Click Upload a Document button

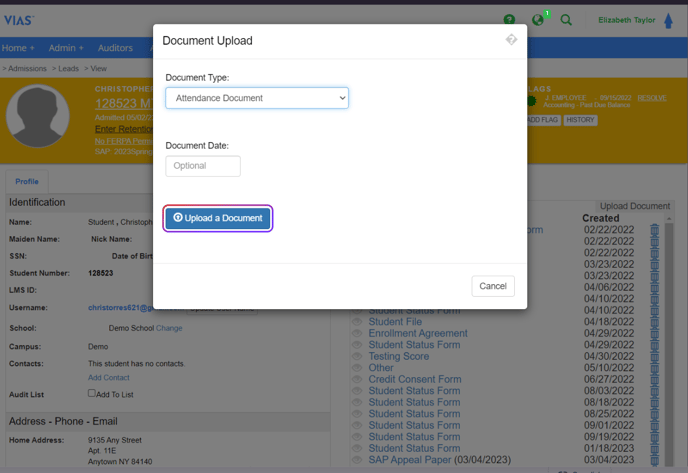[x=218, y=218]
